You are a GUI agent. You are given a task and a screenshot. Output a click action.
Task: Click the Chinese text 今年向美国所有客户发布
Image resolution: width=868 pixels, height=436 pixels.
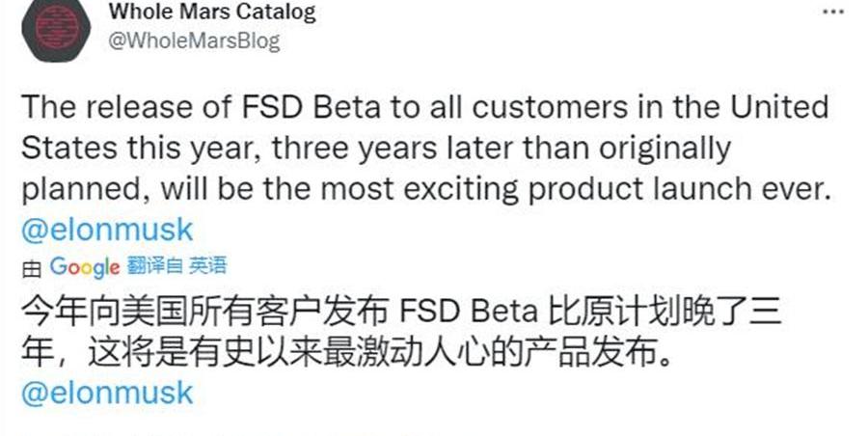(204, 312)
